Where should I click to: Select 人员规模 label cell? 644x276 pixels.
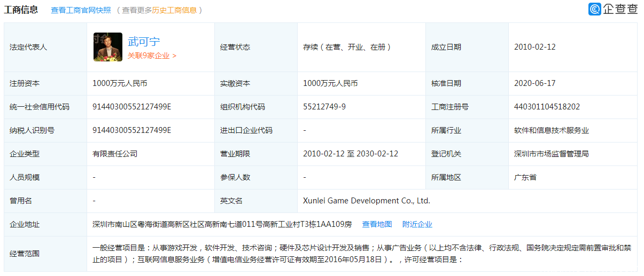(45, 177)
